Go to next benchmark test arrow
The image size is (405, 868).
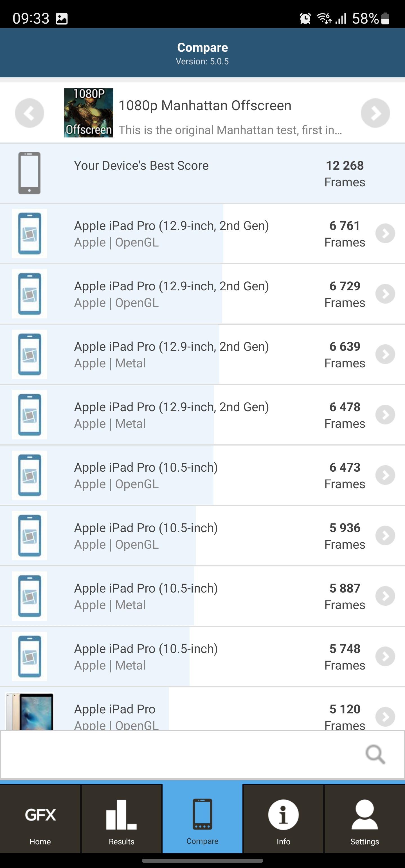click(x=375, y=113)
